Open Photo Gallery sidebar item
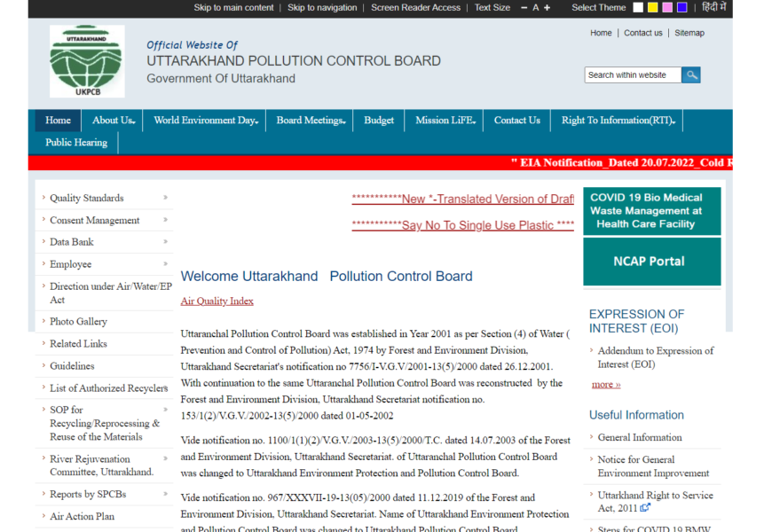Viewport: 772px width, 532px height. coord(78,321)
